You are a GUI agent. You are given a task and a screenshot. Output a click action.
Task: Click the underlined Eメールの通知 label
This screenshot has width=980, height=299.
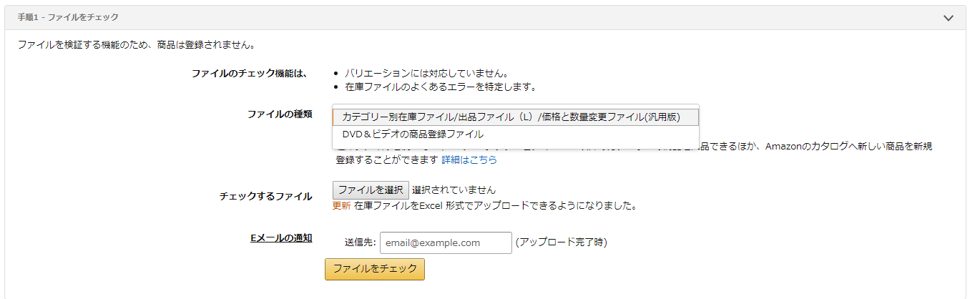(x=281, y=238)
